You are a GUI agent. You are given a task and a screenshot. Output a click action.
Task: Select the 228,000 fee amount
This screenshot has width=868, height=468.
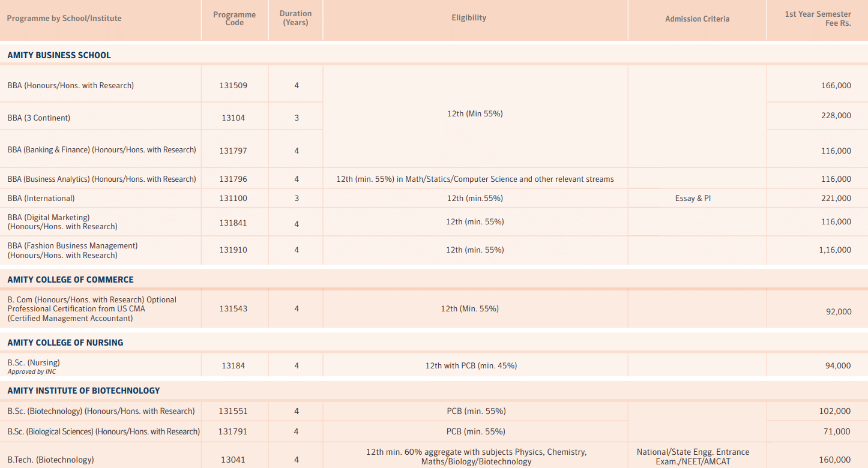[x=836, y=115]
